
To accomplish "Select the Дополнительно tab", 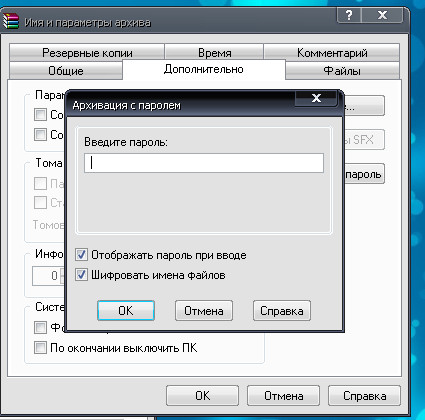I will (x=204, y=69).
